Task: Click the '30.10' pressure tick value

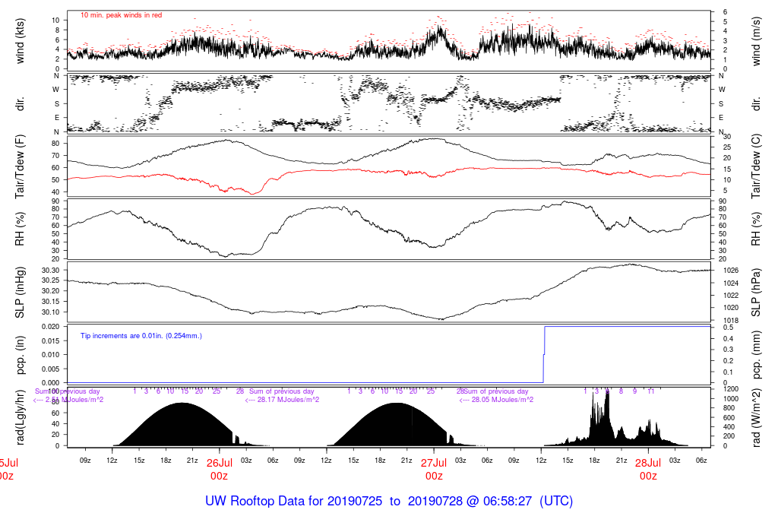Action: pos(51,312)
